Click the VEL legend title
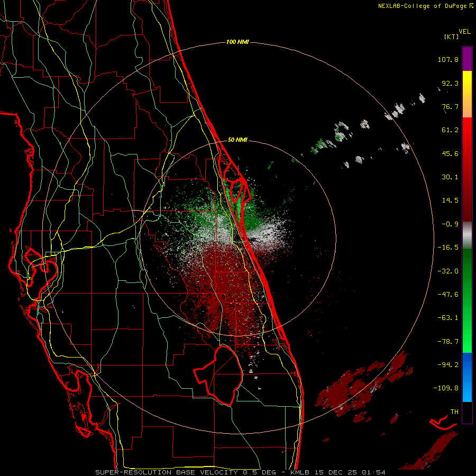476x476 pixels. click(464, 32)
